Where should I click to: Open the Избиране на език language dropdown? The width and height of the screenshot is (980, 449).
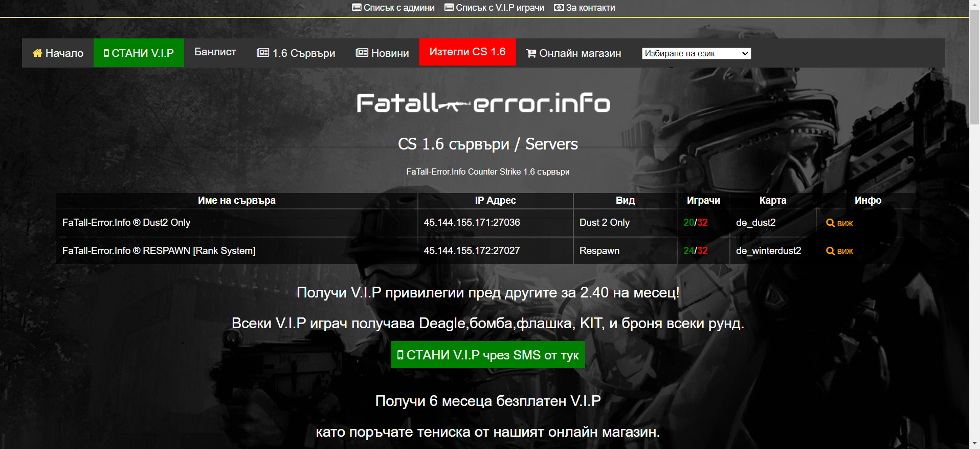pos(696,53)
